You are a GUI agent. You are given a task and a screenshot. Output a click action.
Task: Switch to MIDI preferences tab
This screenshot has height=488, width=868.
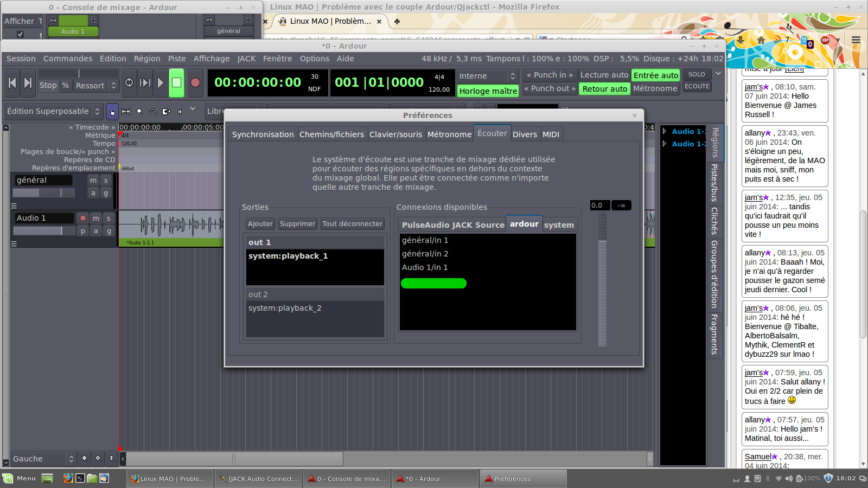(551, 134)
